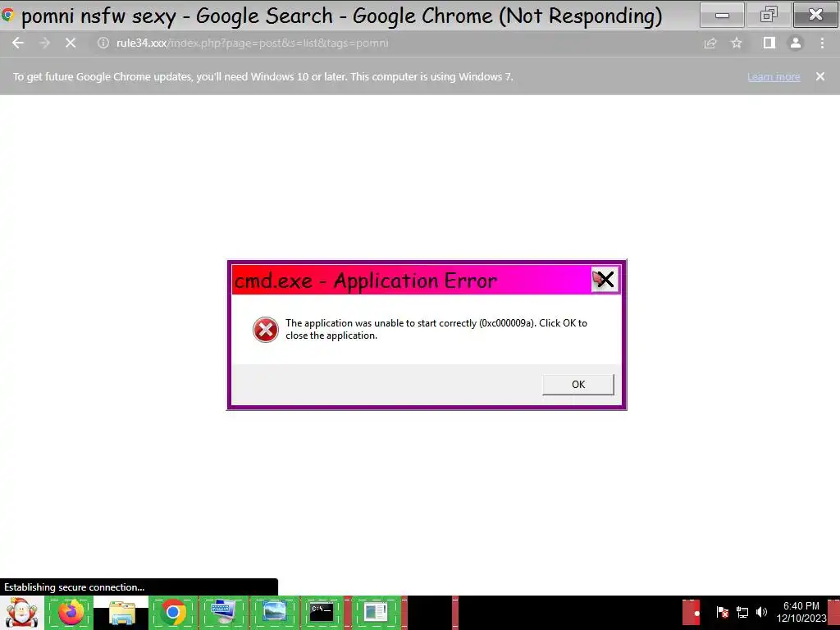Viewport: 840px width, 630px height.
Task: Go back to the previous page in Chrome
Action: 18,43
